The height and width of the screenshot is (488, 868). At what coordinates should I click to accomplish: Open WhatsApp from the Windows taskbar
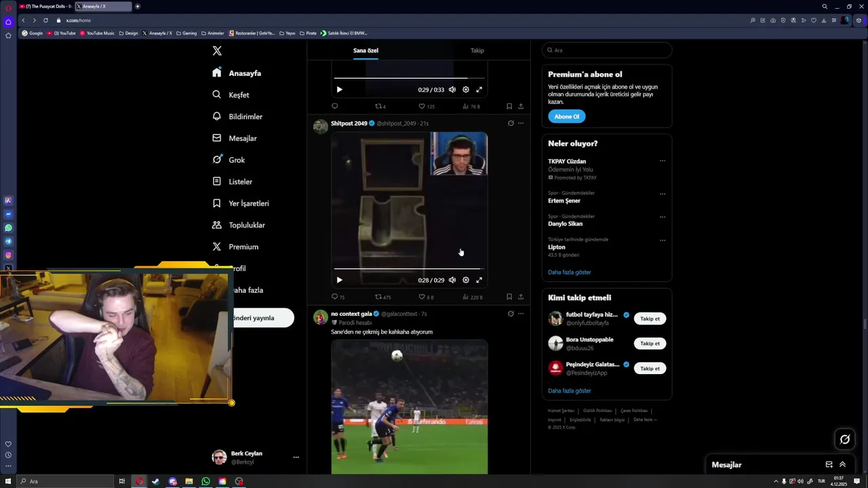(205, 481)
